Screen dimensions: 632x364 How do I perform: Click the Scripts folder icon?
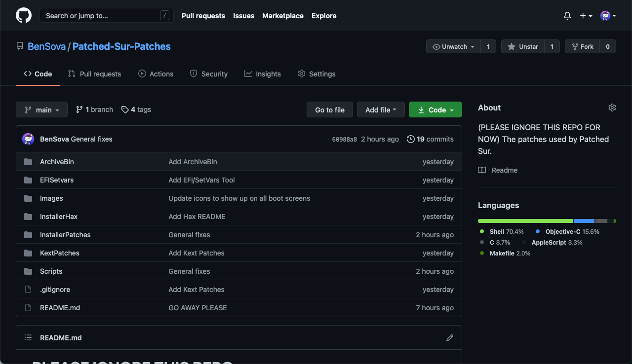tap(28, 271)
